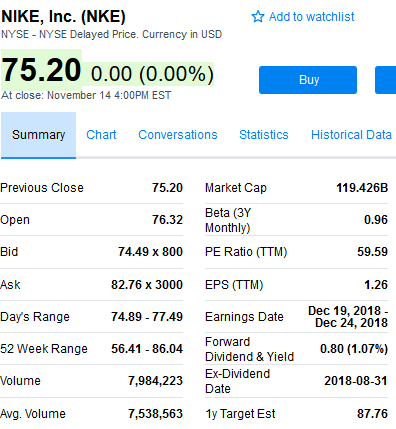Click the 1y Target Est value 87.76

pos(372,414)
